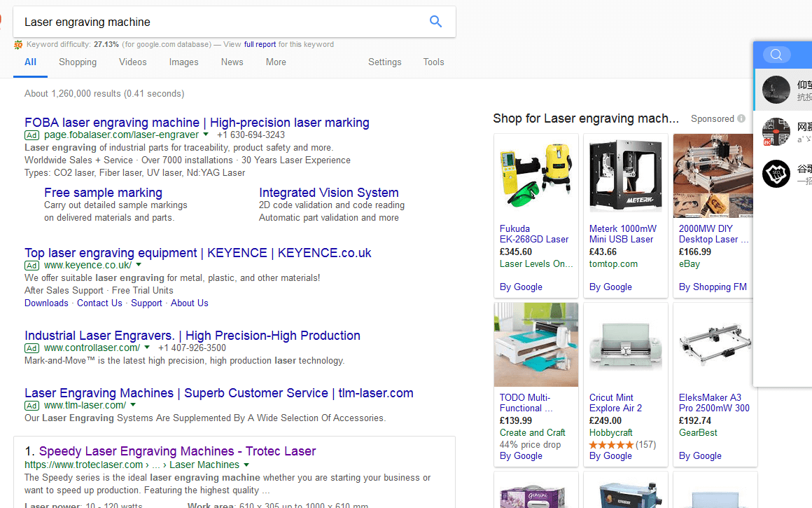Click the Keyence Downloads sitelink
The height and width of the screenshot is (508, 812).
coord(46,303)
